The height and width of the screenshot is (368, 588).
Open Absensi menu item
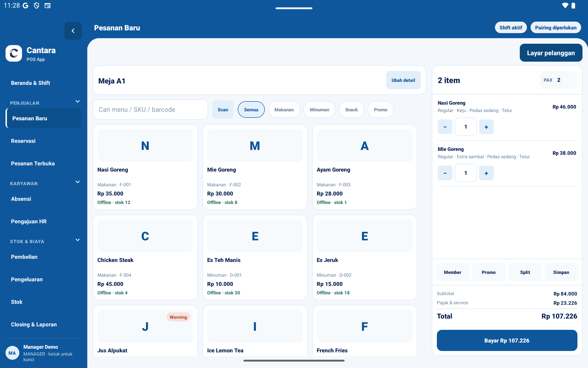pos(44,199)
